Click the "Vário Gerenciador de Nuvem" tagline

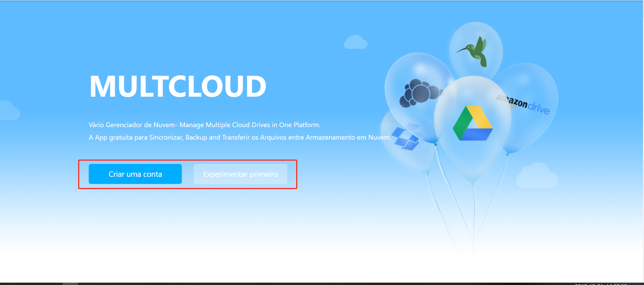pos(205,125)
